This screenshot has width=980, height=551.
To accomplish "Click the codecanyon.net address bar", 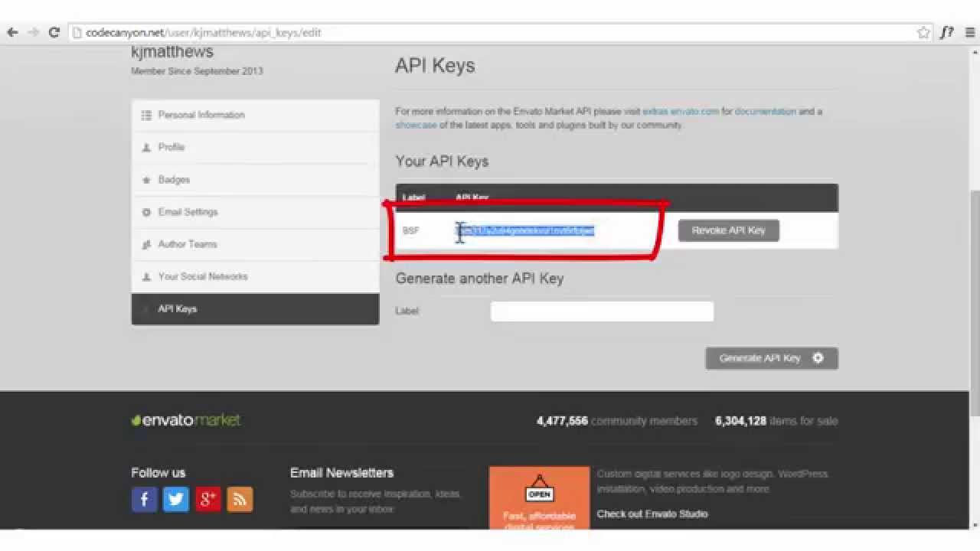I will tap(501, 32).
